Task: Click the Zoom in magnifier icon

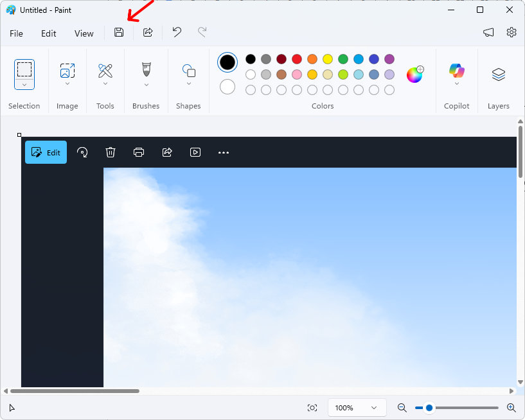Action: (x=511, y=407)
